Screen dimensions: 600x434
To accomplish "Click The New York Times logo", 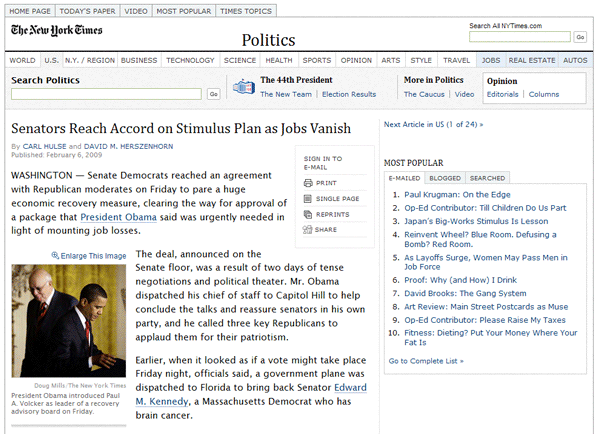I will (57, 30).
